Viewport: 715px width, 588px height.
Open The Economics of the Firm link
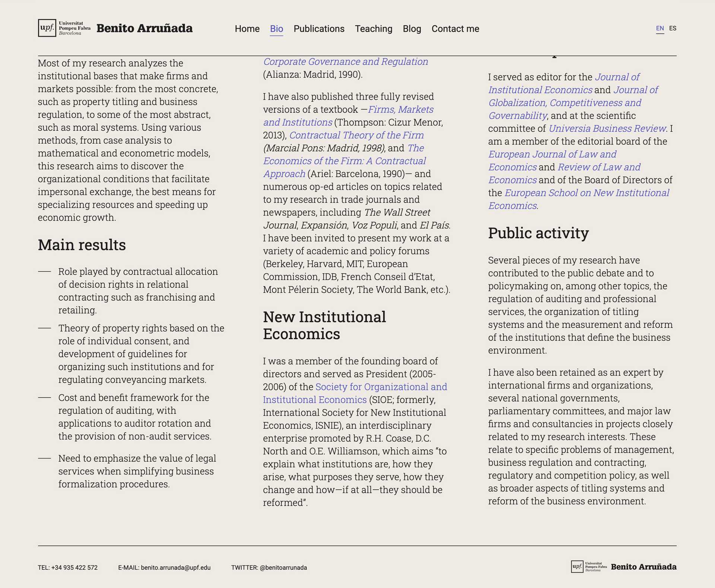[x=344, y=161]
